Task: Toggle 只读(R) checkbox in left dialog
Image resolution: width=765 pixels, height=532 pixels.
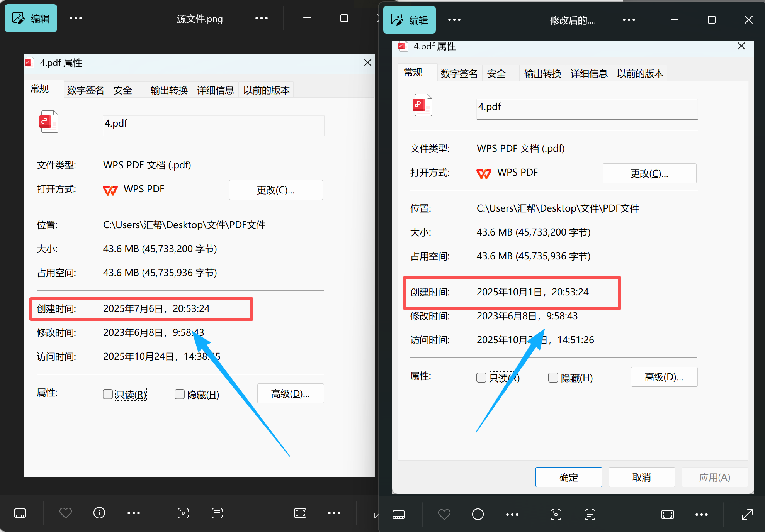Action: click(108, 394)
